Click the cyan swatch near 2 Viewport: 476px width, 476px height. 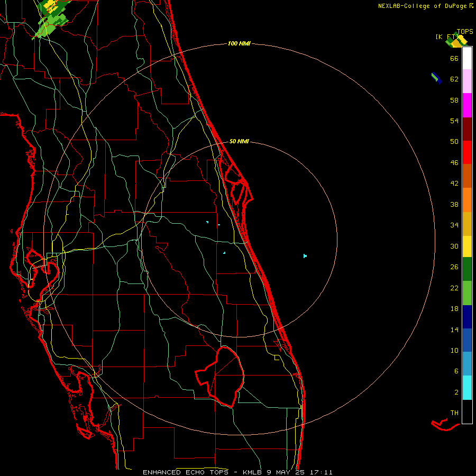pyautogui.click(x=467, y=388)
